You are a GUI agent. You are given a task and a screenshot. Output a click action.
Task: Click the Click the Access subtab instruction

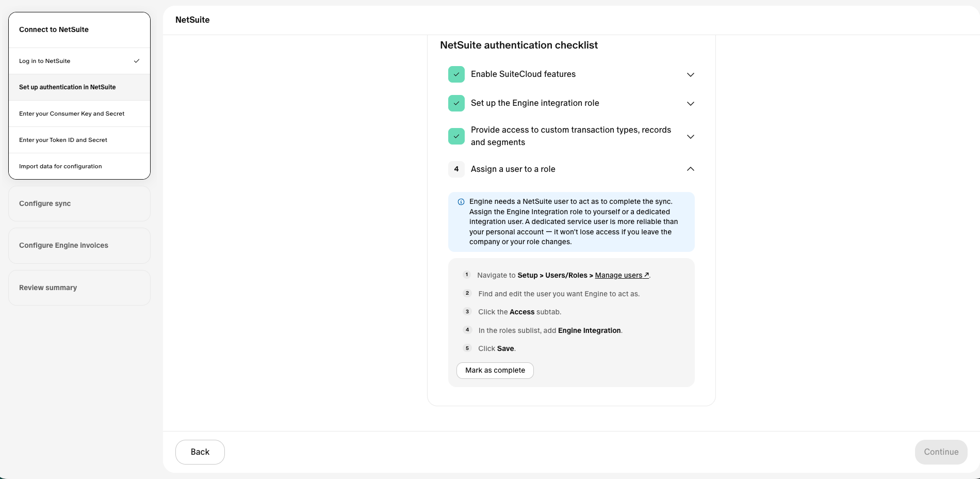pyautogui.click(x=519, y=312)
